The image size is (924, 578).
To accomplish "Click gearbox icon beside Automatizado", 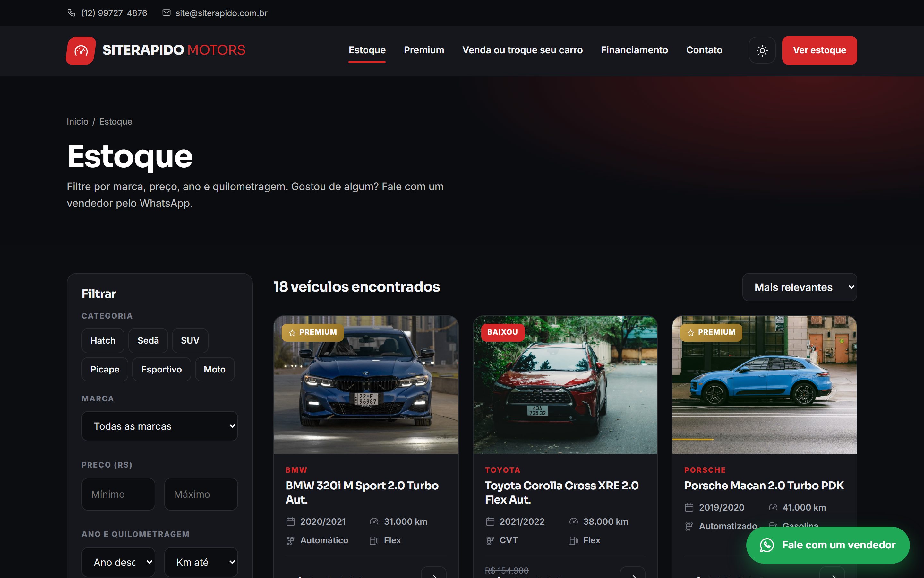I will coord(689,526).
